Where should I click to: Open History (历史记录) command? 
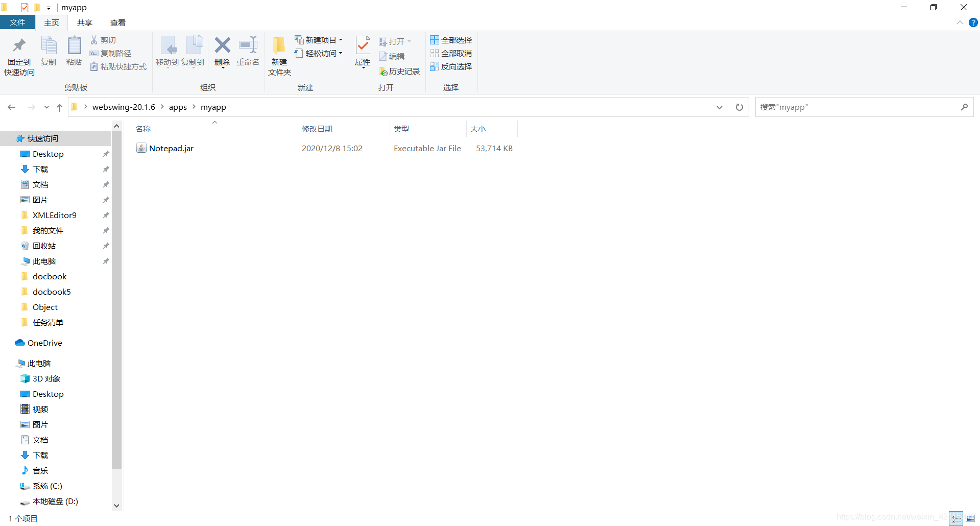[x=399, y=71]
